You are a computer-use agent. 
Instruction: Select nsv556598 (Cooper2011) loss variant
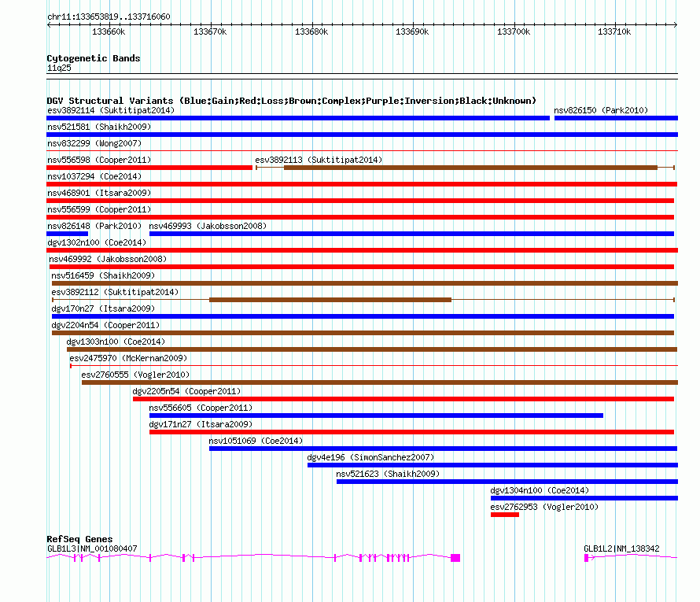pos(99,160)
